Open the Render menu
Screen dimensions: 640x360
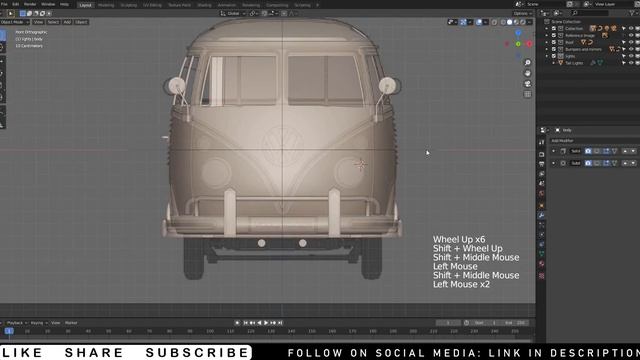pos(30,4)
